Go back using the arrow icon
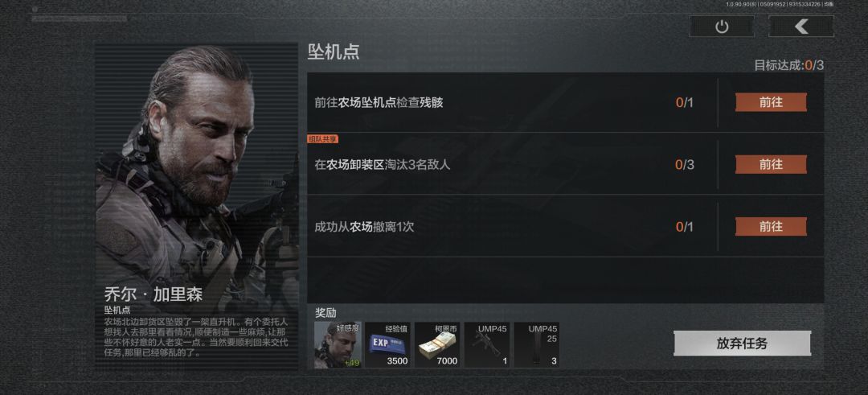The width and height of the screenshot is (868, 395). 801,27
